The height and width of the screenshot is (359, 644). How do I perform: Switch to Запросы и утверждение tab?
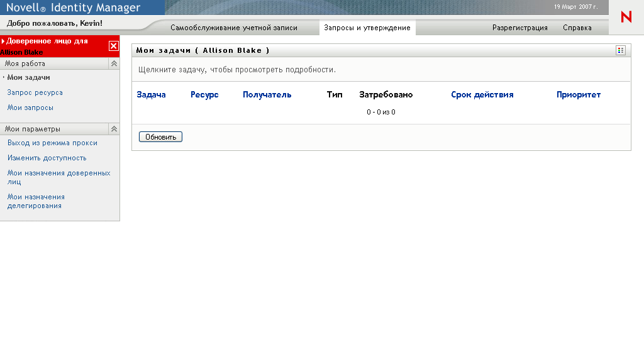[x=367, y=28]
